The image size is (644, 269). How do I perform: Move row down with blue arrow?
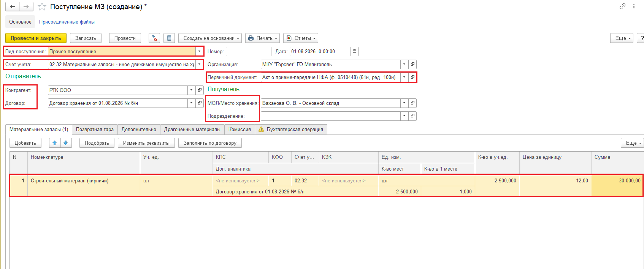click(65, 143)
